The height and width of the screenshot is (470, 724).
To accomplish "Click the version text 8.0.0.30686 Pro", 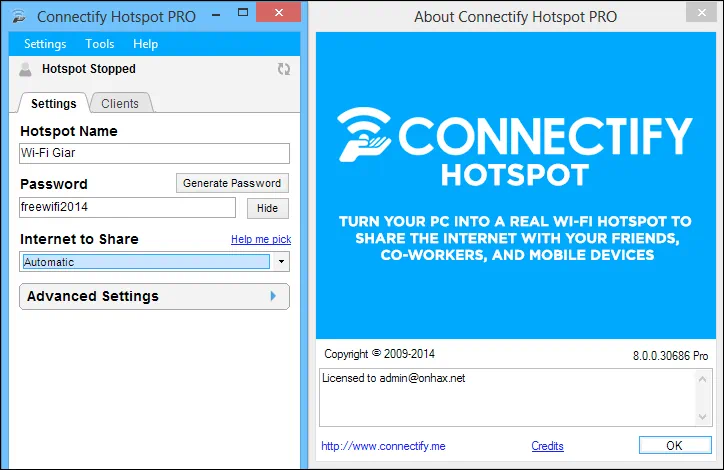I will point(670,356).
